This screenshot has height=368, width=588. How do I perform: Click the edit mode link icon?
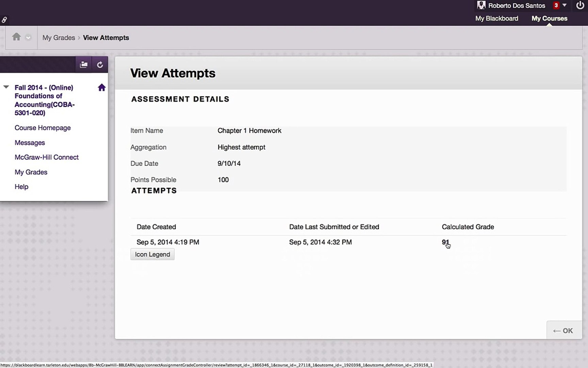(4, 20)
